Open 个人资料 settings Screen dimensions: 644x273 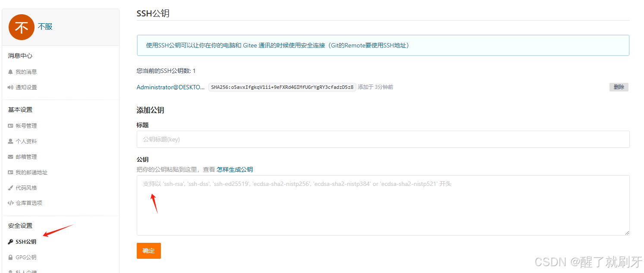(x=26, y=141)
